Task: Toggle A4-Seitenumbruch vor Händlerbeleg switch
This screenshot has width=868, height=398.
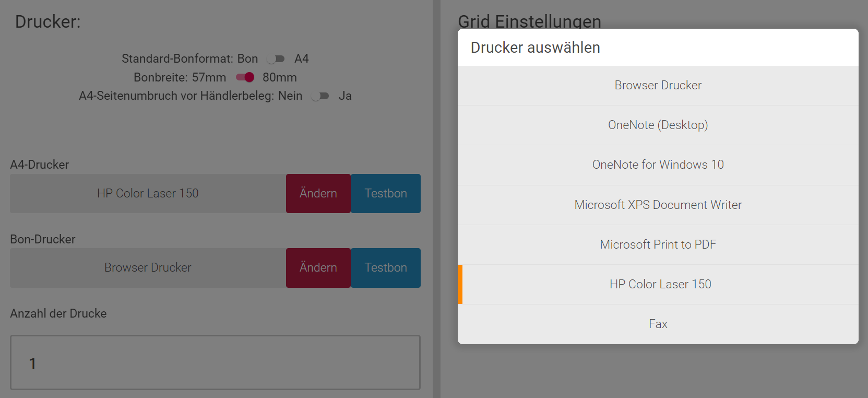Action: (320, 96)
